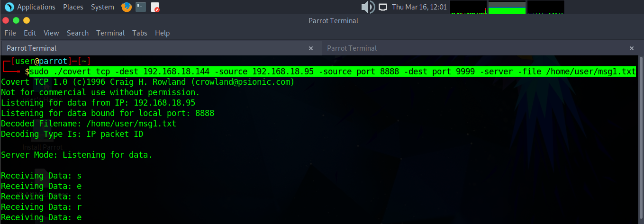The width and height of the screenshot is (644, 224).
Task: Close the terminal window with the red button
Action: (6, 20)
